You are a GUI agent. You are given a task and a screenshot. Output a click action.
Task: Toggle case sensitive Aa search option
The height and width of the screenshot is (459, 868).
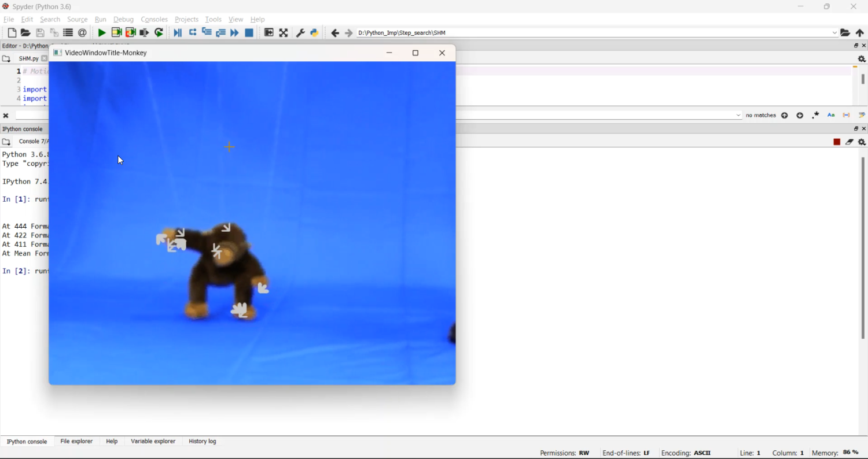(831, 116)
